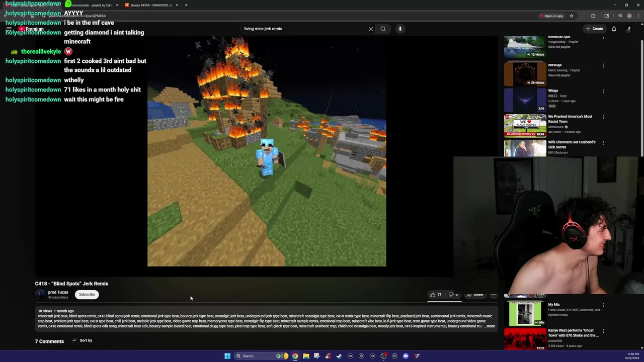The height and width of the screenshot is (362, 644).
Task: Open Wife Discovers Her Husband's Sick Secret title
Action: tap(572, 145)
